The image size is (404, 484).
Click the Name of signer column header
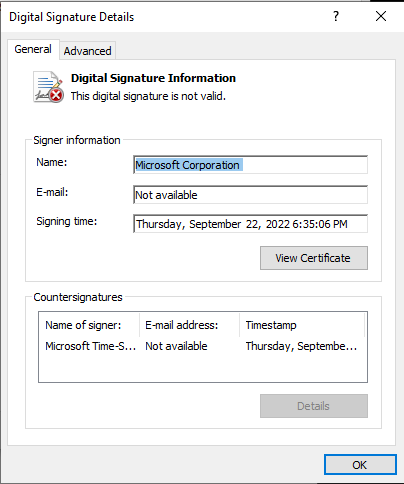click(89, 325)
